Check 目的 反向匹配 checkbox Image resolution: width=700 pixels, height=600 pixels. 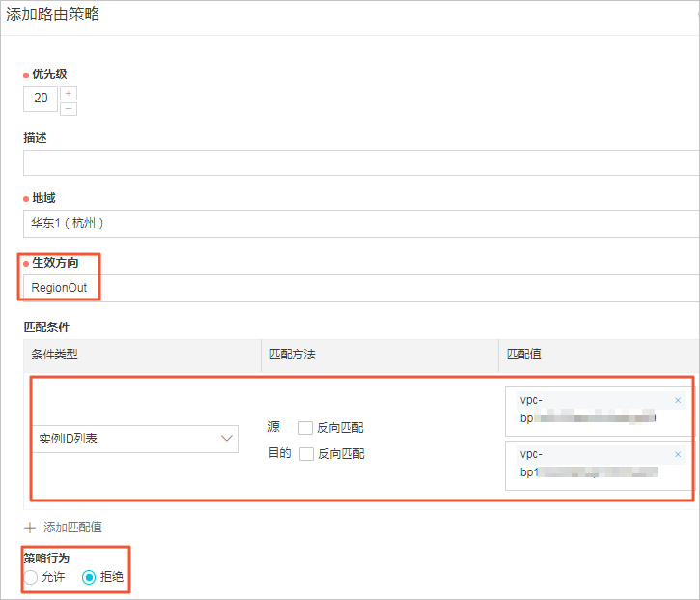[306, 454]
